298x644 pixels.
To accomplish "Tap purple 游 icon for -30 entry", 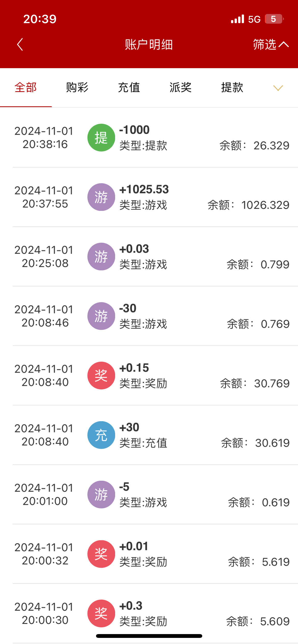I will pyautogui.click(x=101, y=316).
